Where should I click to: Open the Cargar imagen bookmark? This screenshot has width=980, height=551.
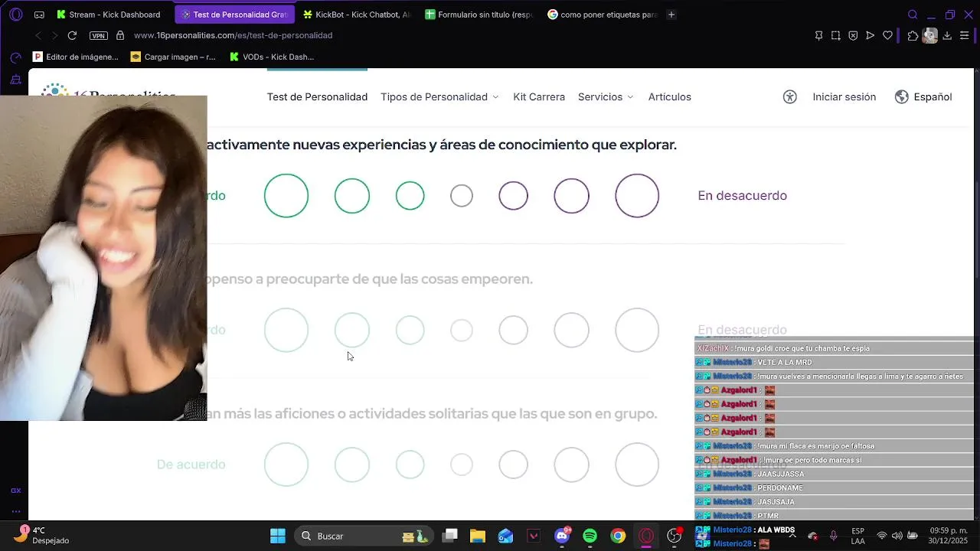[x=174, y=57]
